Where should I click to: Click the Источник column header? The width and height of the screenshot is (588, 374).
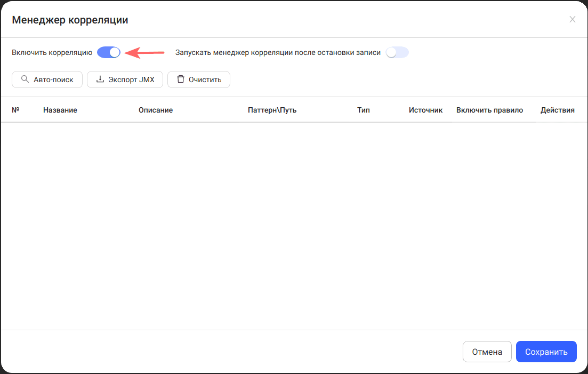coord(425,110)
